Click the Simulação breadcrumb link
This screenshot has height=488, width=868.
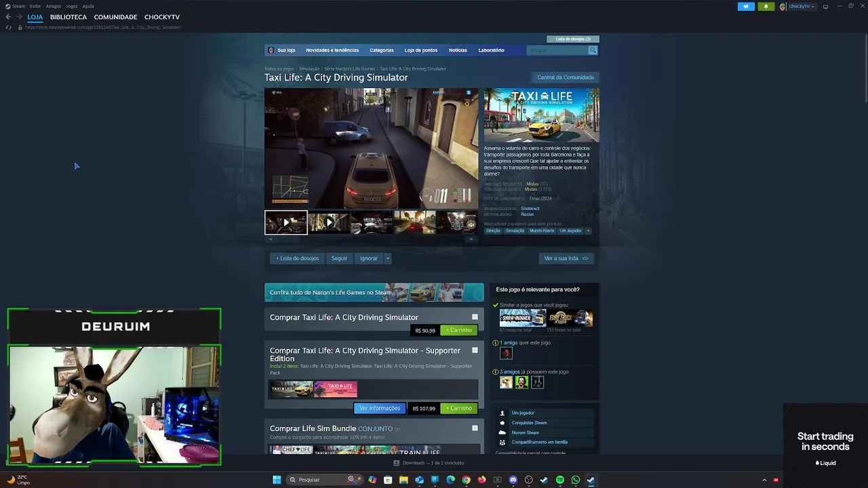coord(309,68)
